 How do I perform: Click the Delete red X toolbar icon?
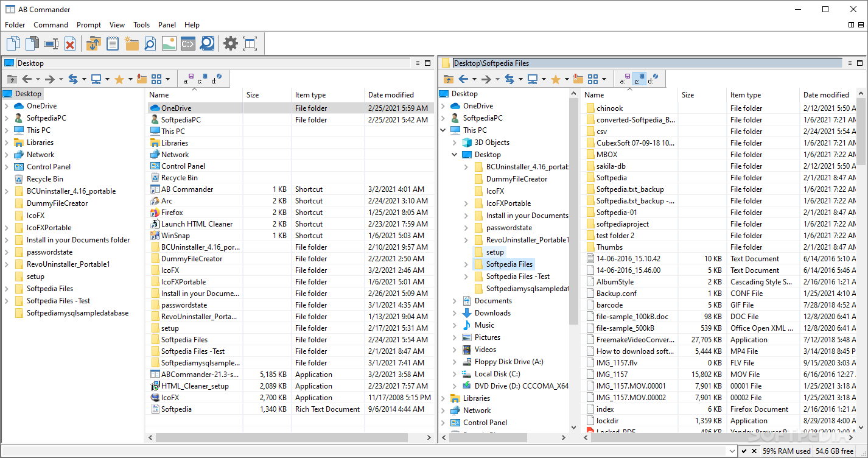pos(70,43)
